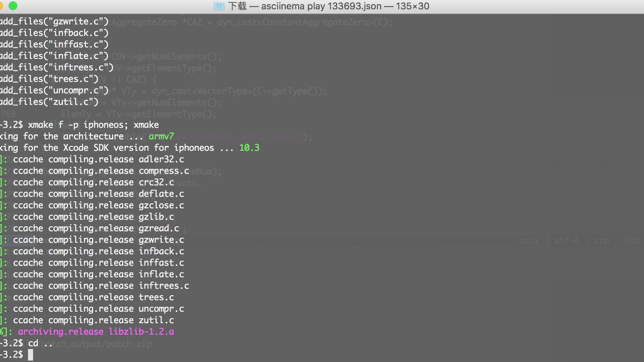Select the add_files("infback.c") line
This screenshot has height=362, width=644.
[54, 33]
